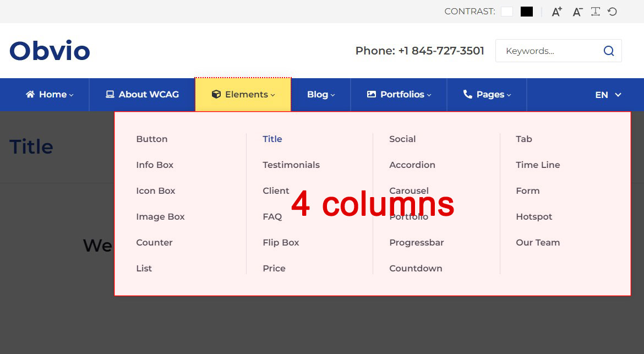Open the Blog menu
This screenshot has width=644, height=354.
pos(321,95)
